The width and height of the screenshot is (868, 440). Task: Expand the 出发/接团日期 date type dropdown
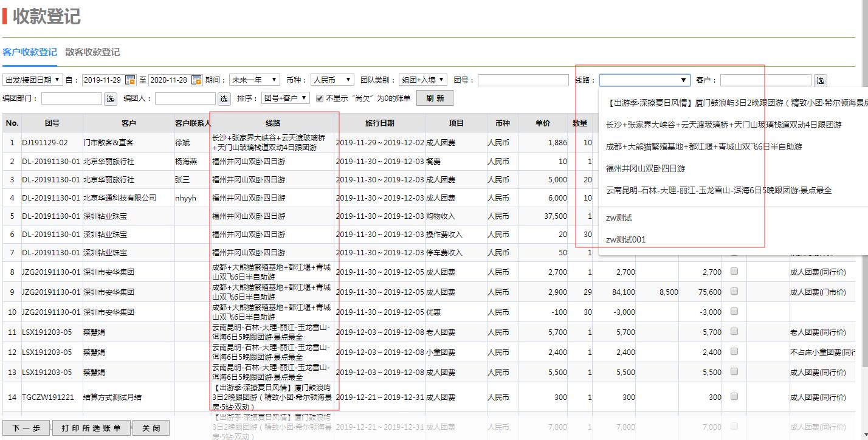32,80
